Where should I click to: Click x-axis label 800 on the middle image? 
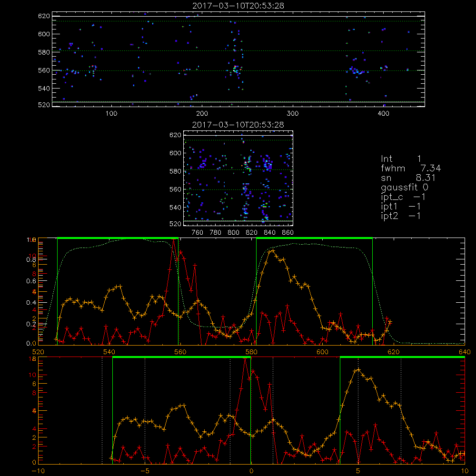233,233
